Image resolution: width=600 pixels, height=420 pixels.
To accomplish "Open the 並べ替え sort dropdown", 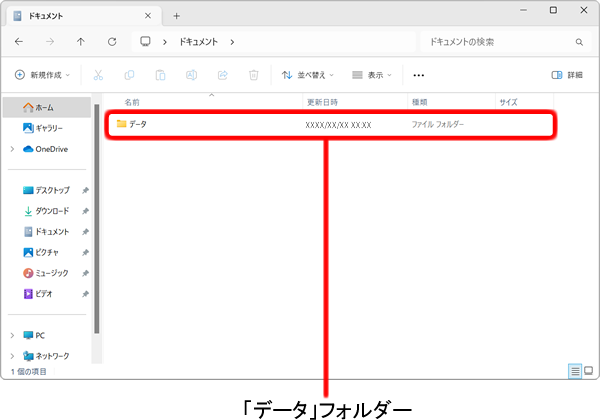I will point(307,75).
